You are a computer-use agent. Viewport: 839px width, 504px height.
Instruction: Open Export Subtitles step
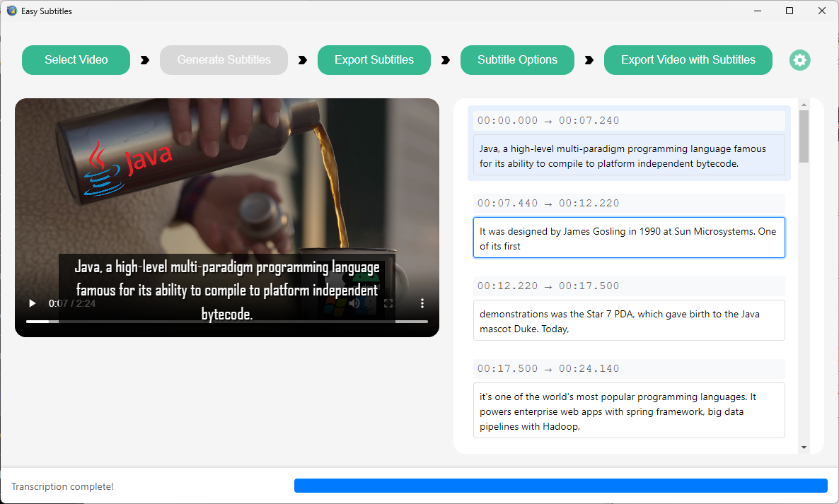[x=374, y=60]
